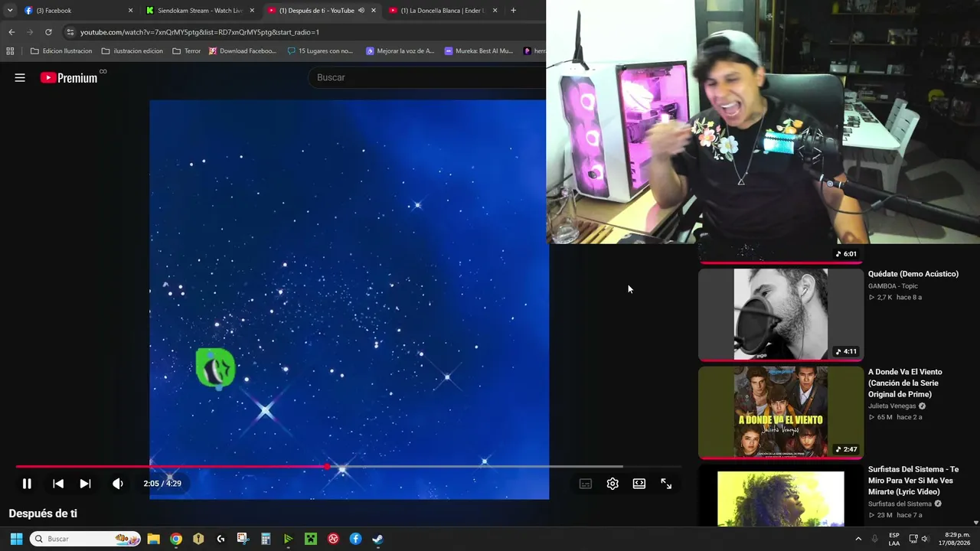Open the Mejorar la voz de A... bookmark

tap(400, 51)
